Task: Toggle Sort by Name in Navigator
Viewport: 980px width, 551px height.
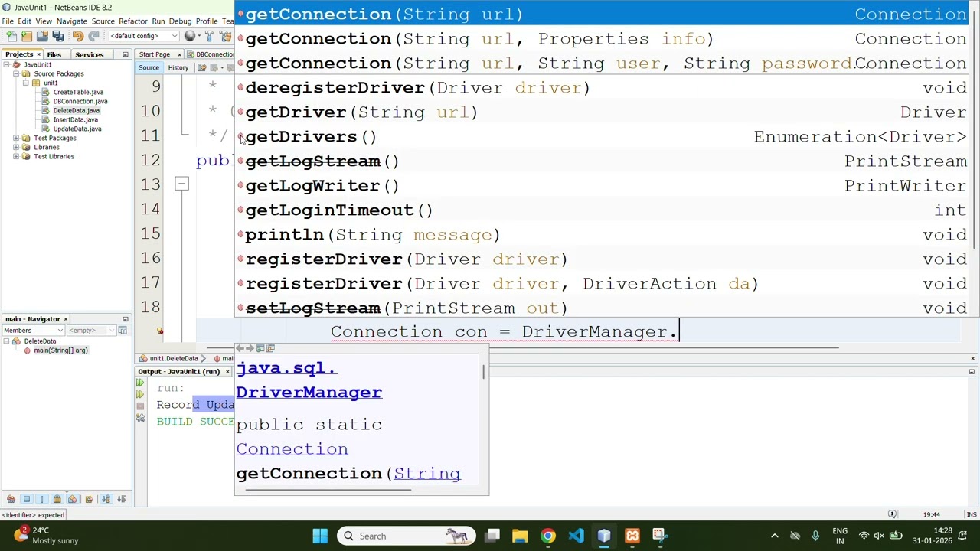Action: [106, 499]
